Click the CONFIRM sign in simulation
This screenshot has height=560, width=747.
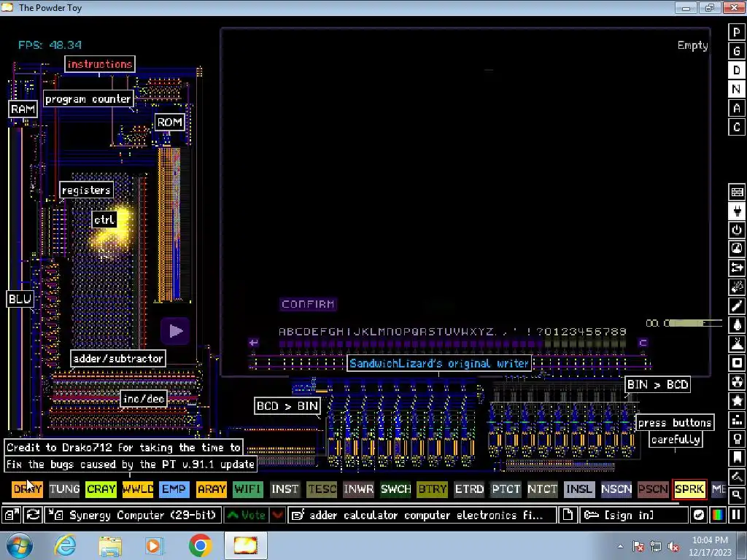[309, 304]
